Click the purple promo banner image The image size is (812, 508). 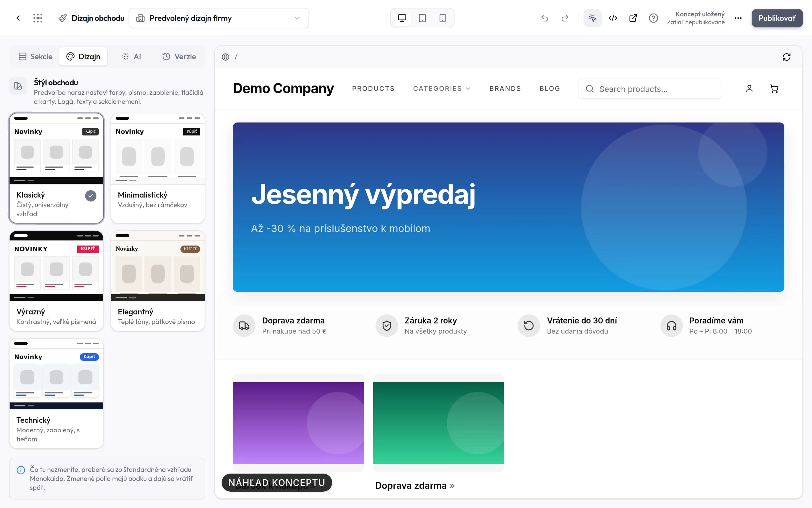pos(298,423)
